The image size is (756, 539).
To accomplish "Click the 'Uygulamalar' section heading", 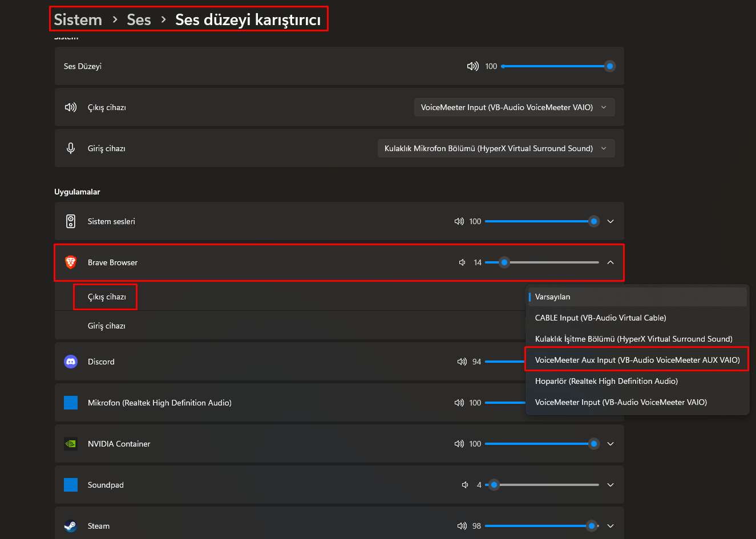I will coord(77,192).
